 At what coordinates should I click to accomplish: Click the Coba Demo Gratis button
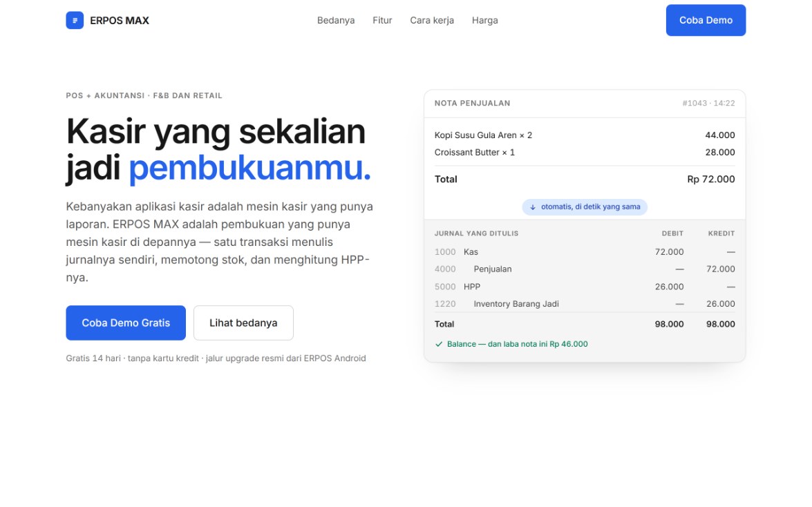pyautogui.click(x=126, y=323)
